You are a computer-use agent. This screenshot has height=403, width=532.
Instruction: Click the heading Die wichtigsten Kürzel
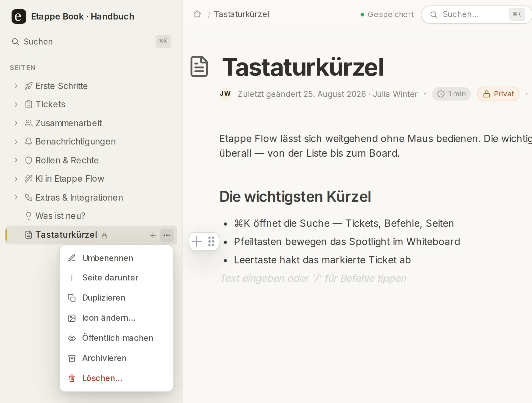point(295,197)
